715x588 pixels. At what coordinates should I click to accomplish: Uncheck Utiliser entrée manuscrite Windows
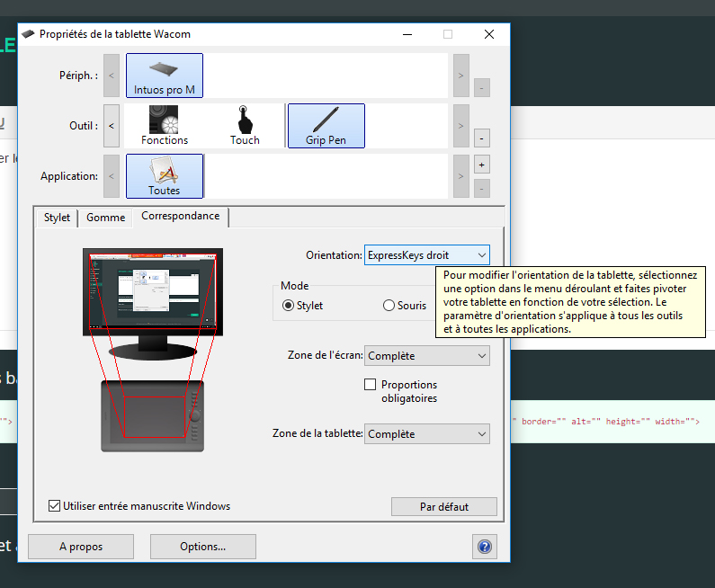click(55, 506)
